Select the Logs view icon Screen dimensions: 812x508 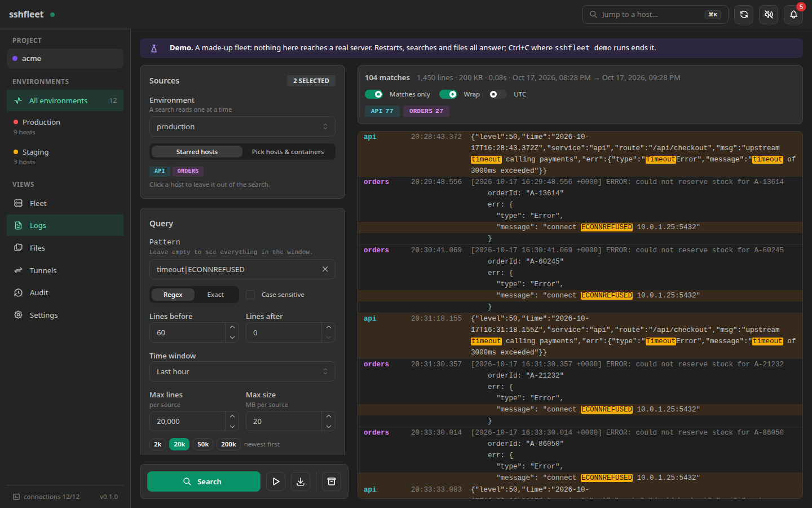pyautogui.click(x=19, y=225)
